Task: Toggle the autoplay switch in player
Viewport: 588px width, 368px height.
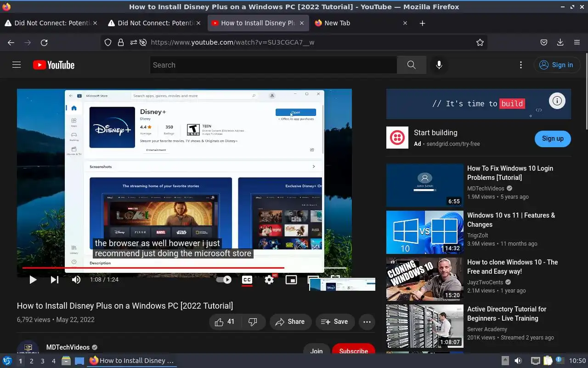Action: (x=224, y=280)
